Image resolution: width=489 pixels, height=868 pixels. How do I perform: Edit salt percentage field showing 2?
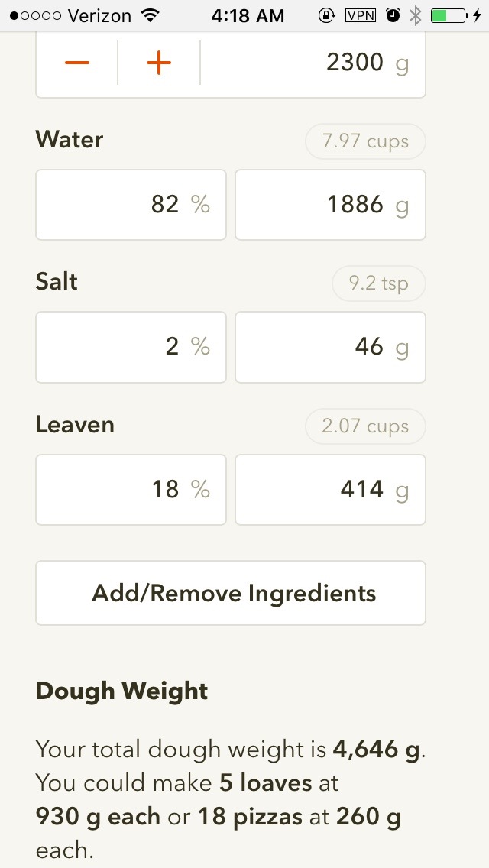131,347
